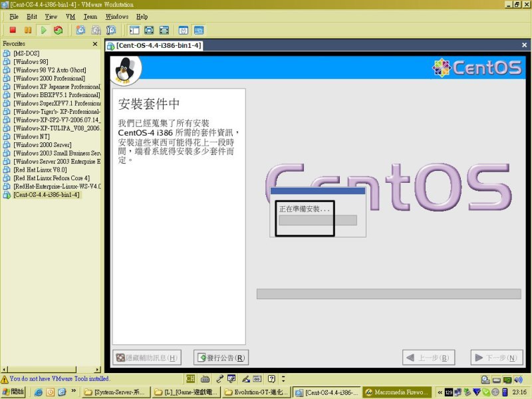The width and height of the screenshot is (532, 399).
Task: Close the Favorites sidebar panel
Action: pos(95,44)
